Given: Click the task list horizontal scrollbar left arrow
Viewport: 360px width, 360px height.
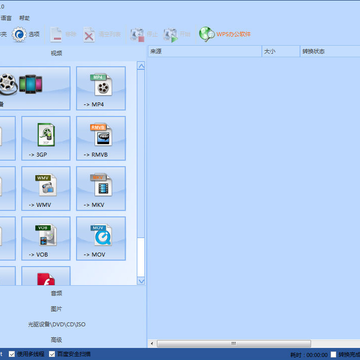Looking at the screenshot, I should pyautogui.click(x=152, y=343).
